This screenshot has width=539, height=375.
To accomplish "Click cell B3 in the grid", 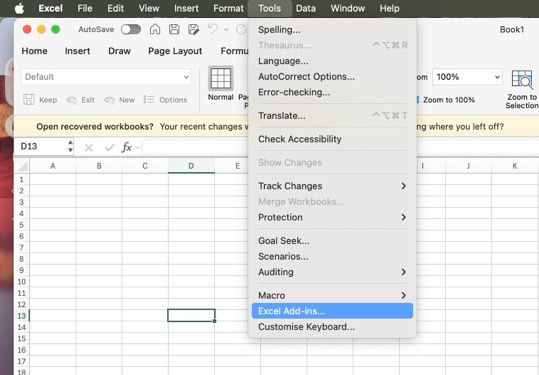I will point(99,202).
